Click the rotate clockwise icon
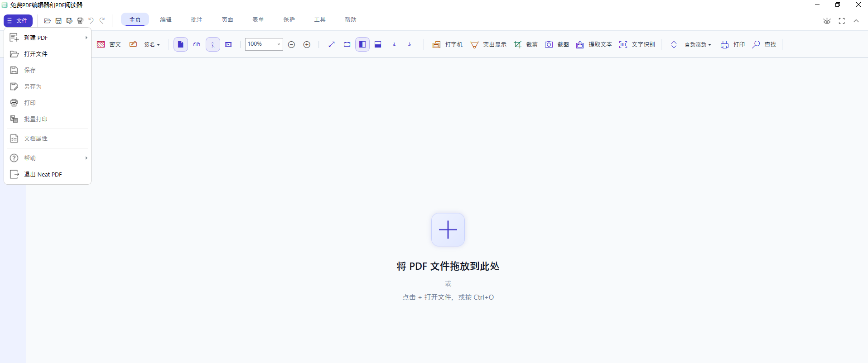Viewport: 868px width, 363px height. tap(410, 44)
